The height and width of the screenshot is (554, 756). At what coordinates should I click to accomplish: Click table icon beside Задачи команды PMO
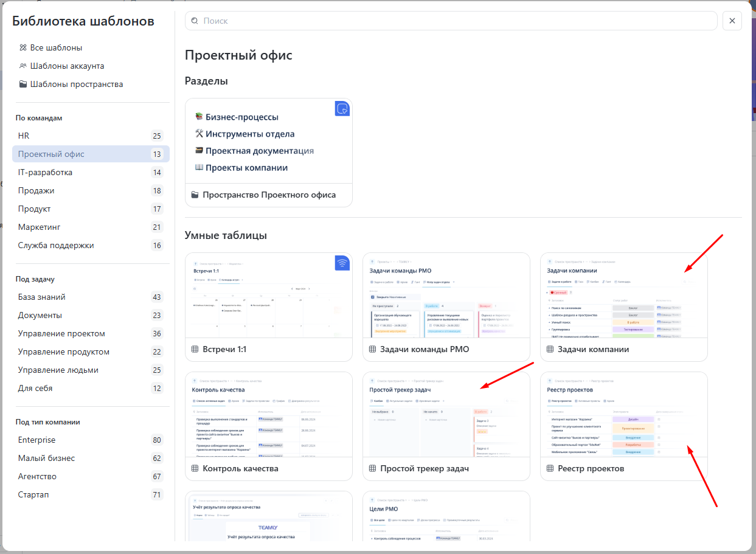(x=373, y=350)
